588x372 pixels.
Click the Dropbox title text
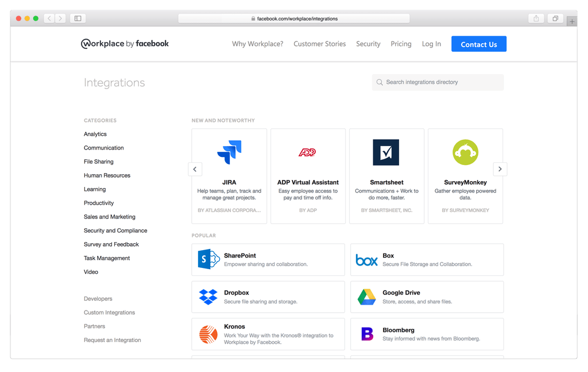tap(237, 293)
